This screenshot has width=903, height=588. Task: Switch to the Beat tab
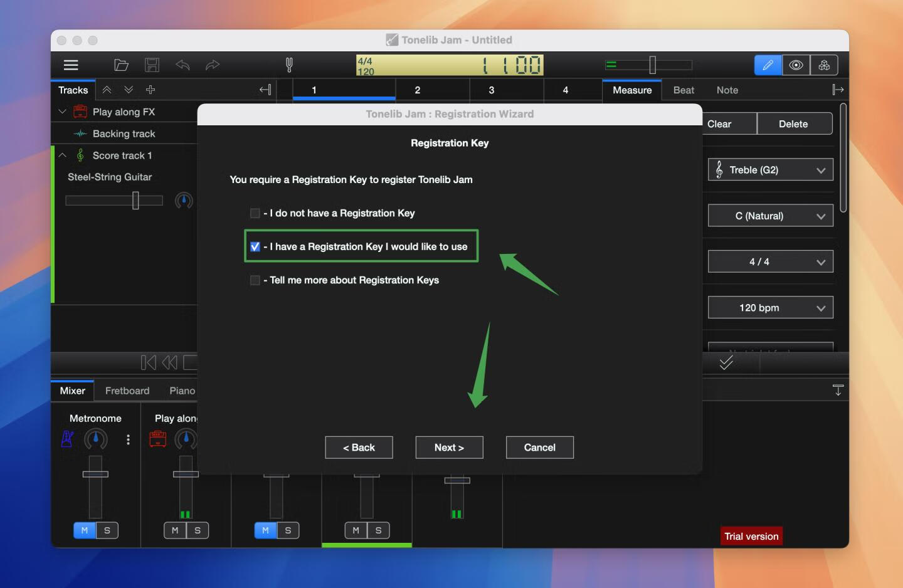684,90
